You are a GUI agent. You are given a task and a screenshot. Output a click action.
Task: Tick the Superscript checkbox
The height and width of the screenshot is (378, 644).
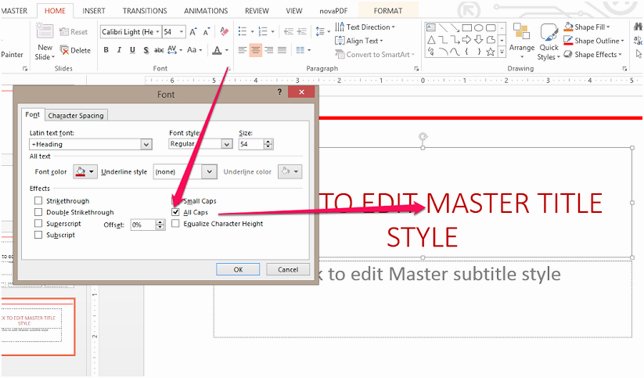pyautogui.click(x=38, y=223)
